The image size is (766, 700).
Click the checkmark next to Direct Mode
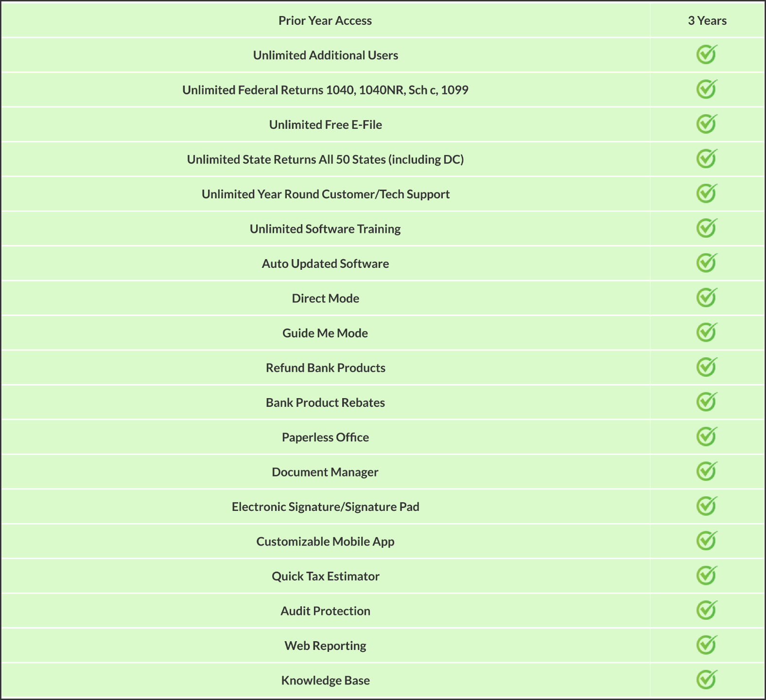coord(707,297)
